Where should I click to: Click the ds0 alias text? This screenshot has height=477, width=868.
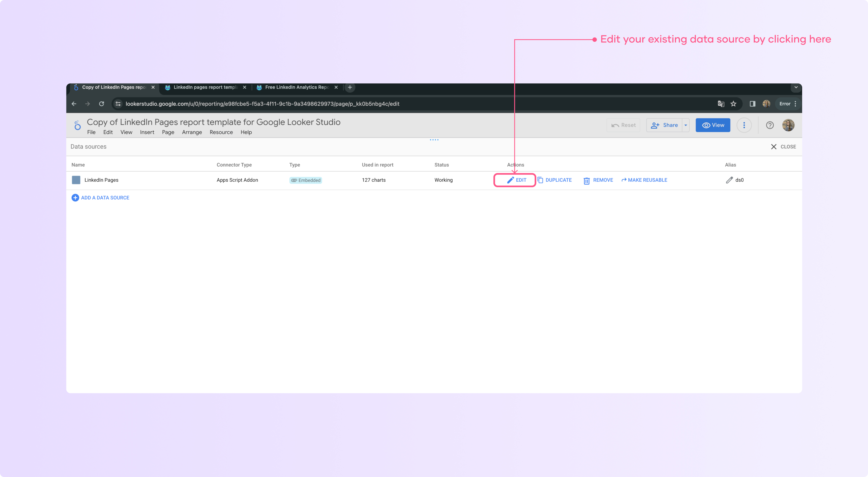pyautogui.click(x=739, y=180)
